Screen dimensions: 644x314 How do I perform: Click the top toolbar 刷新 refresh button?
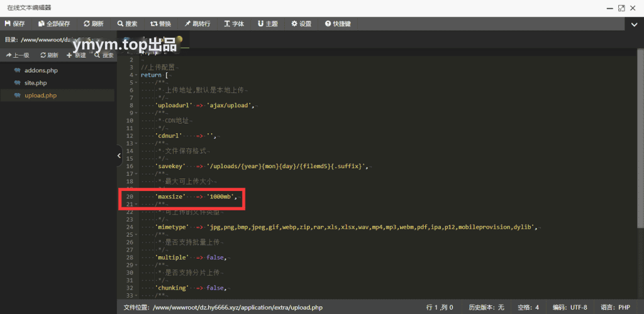[x=93, y=24]
